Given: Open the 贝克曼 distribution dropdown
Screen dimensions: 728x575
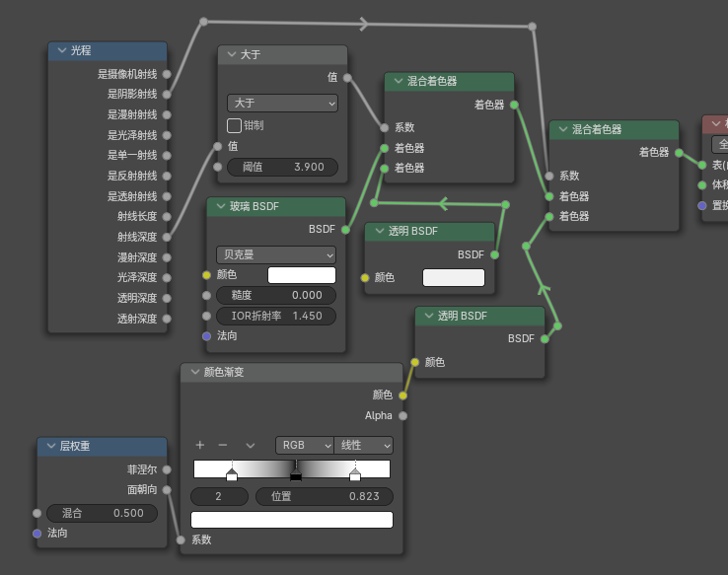Looking at the screenshot, I should pos(276,254).
